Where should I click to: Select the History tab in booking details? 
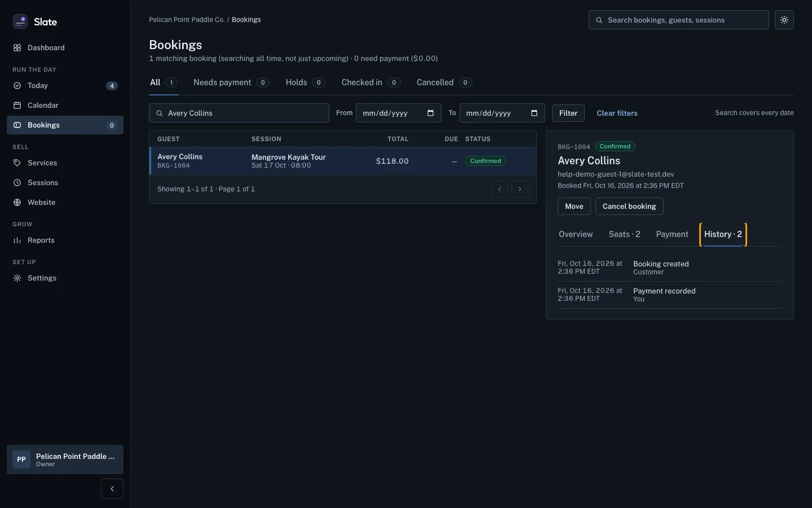(723, 234)
